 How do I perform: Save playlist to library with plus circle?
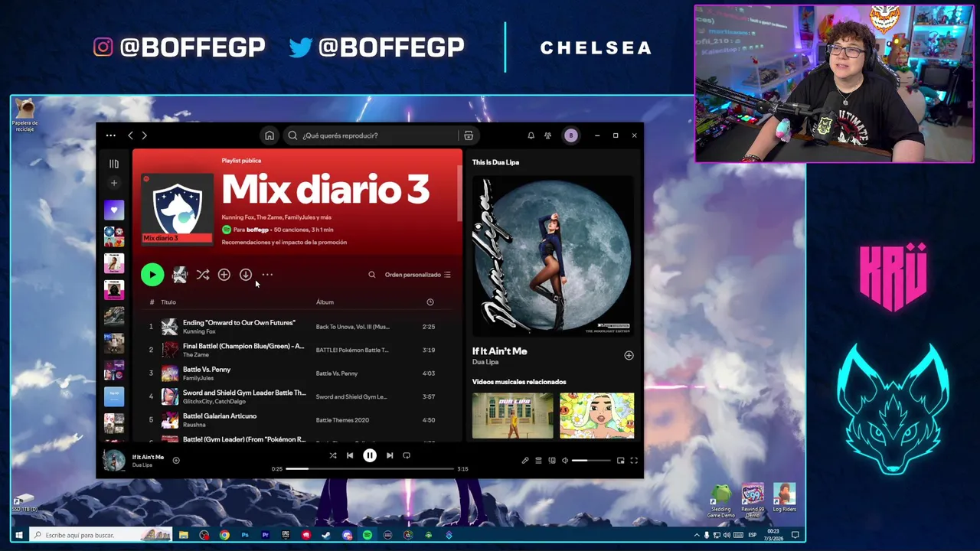tap(224, 275)
